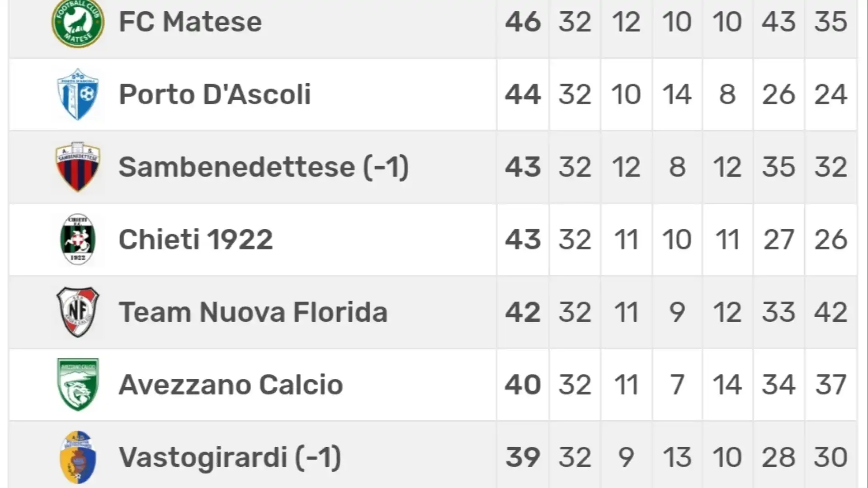Screen dimensions: 868x488
Task: Select the Sambenedettese (-1) team name
Action: [x=264, y=167]
